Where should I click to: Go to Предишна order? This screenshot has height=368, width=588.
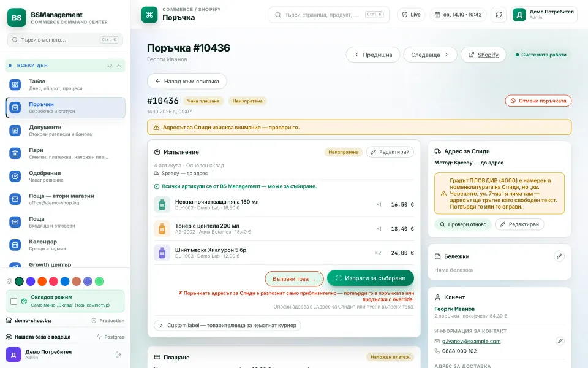pyautogui.click(x=373, y=55)
